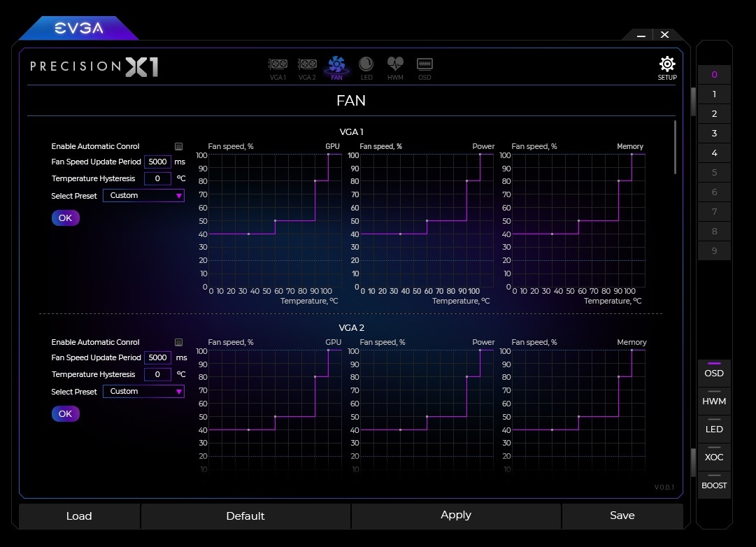Screen dimensions: 756x547
Task: Click the Precision X1 logo
Action: (94, 66)
